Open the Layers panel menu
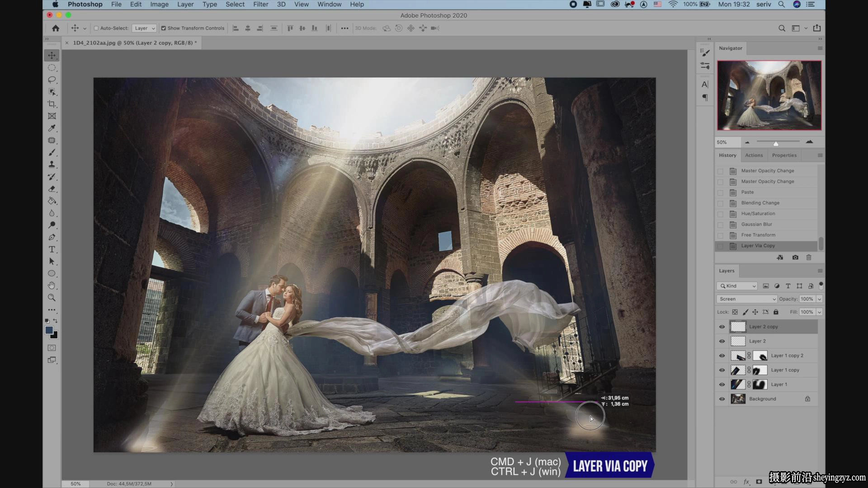Viewport: 868px width, 488px height. [820, 271]
